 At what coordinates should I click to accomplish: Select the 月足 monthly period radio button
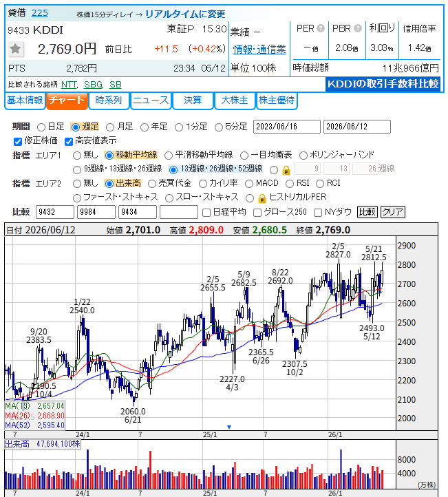(x=110, y=127)
